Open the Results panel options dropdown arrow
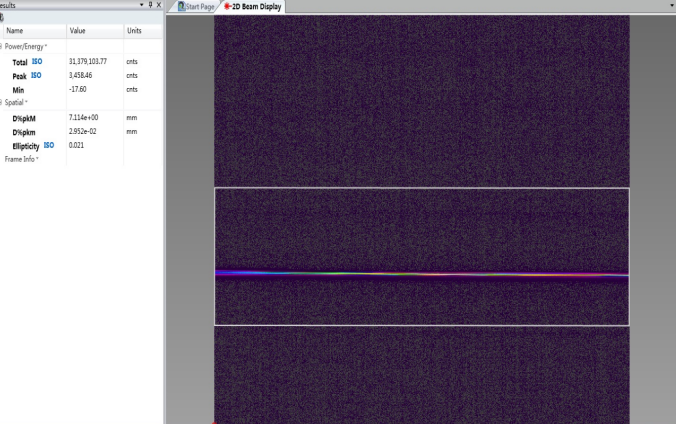 click(x=141, y=5)
